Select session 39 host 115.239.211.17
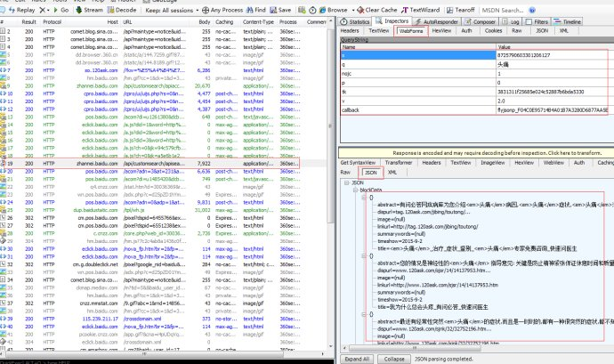The height and width of the screenshot is (364, 614). (x=100, y=319)
